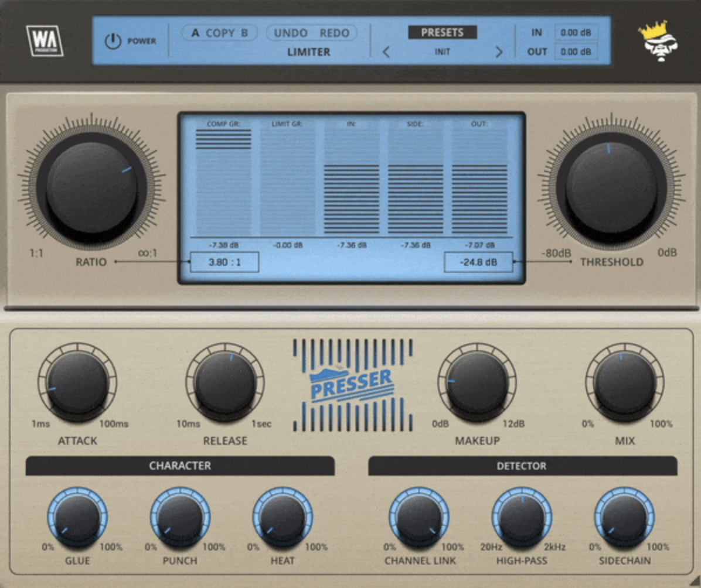Click the LIMIT GR meter

[x=287, y=181]
